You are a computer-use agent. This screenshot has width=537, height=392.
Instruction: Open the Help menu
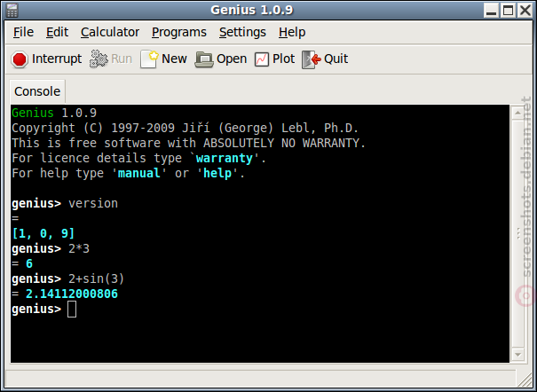tap(292, 32)
